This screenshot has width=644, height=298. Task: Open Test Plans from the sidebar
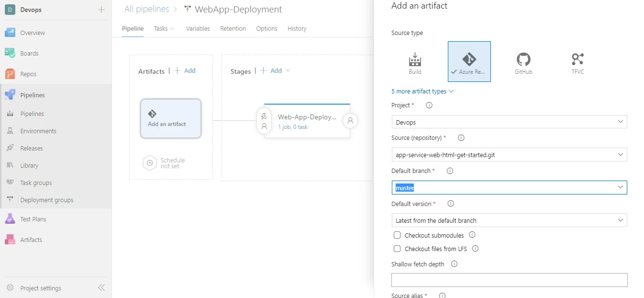click(x=32, y=218)
